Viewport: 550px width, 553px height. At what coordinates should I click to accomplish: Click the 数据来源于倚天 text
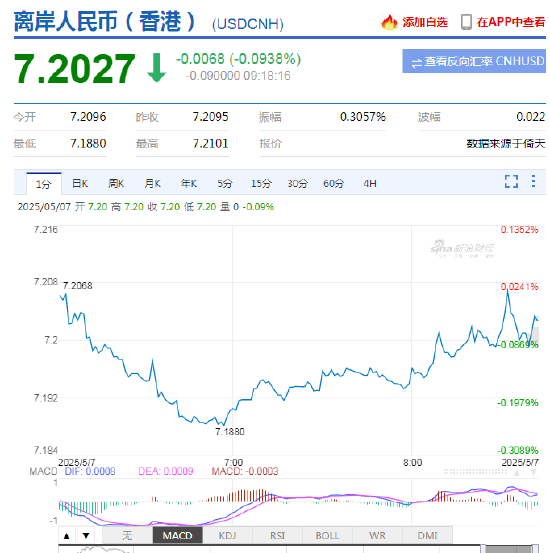click(x=506, y=144)
